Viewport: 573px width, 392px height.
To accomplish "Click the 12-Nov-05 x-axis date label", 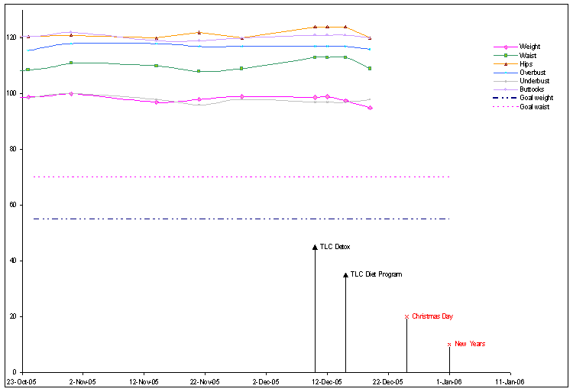I will click(x=144, y=382).
